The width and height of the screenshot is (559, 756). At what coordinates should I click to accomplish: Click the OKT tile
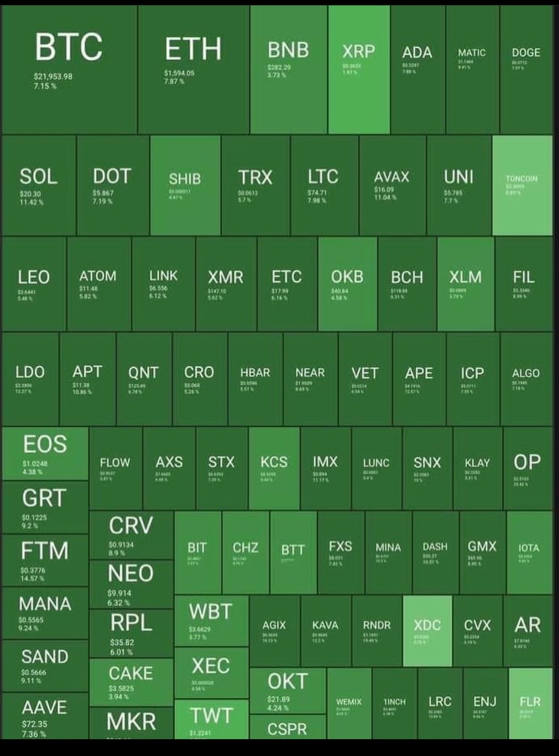pos(288,690)
